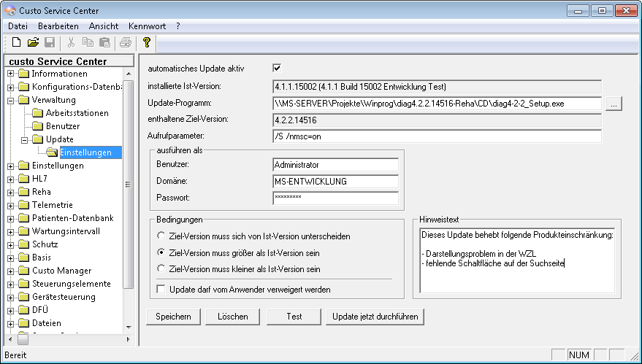
Task: Click the Cut scissors toolbar icon
Action: (71, 42)
